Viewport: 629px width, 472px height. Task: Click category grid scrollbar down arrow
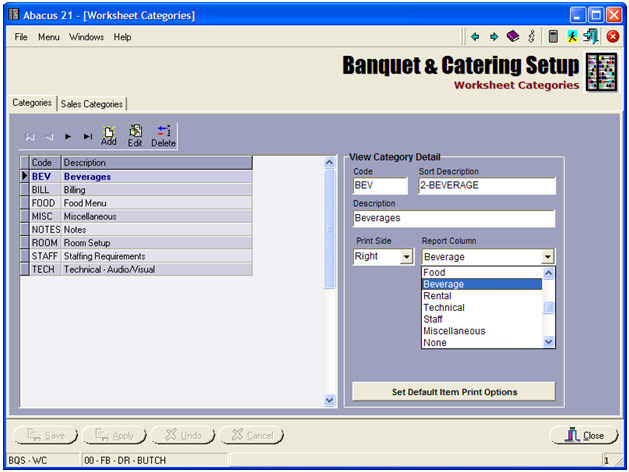(x=329, y=400)
